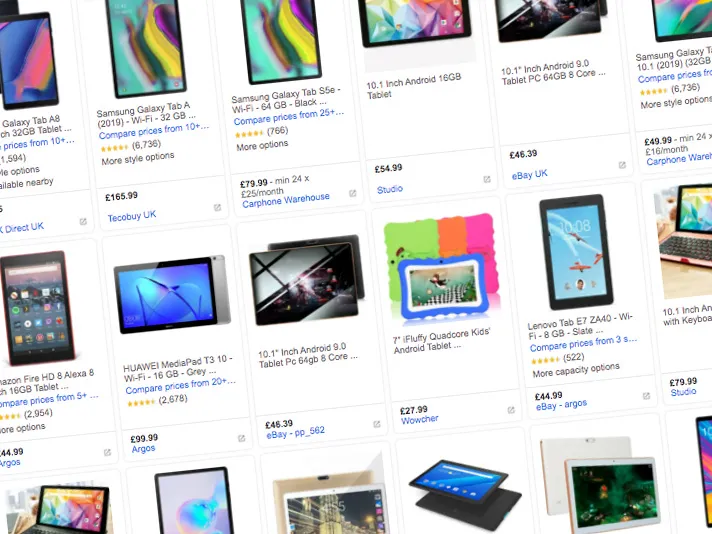Open external link icon on Wowcher £27.99 card

511,410
